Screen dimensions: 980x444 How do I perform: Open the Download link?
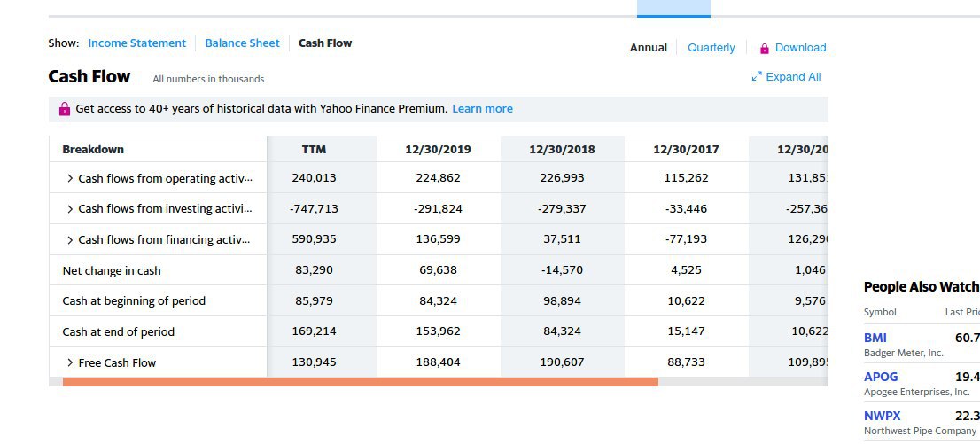coord(801,48)
